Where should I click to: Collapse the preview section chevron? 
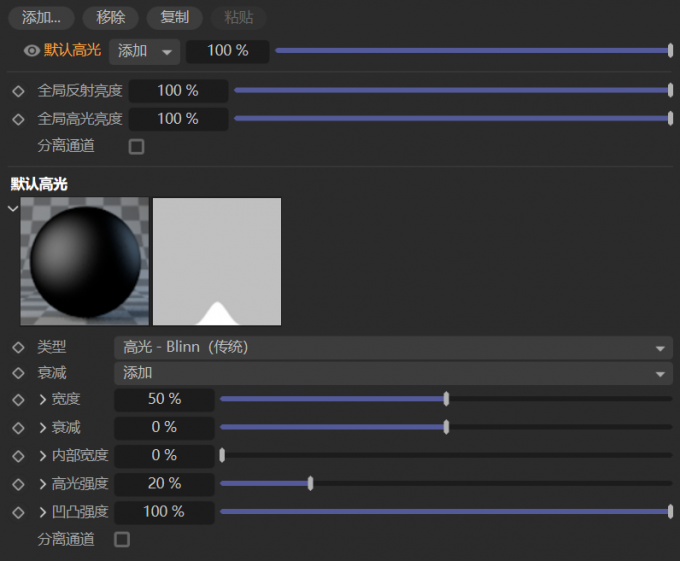(13, 209)
